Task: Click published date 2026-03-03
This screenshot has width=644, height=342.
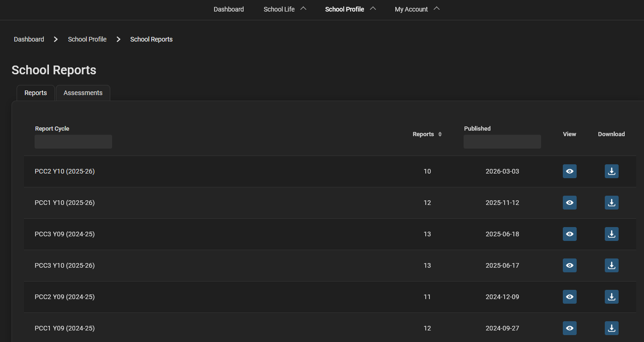Action: point(502,171)
